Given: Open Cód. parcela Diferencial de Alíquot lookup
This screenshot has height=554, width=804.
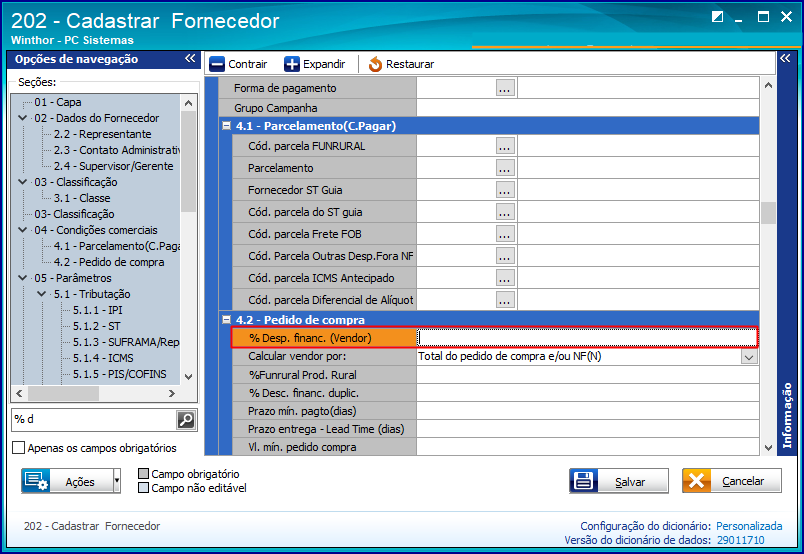Looking at the screenshot, I should (x=505, y=300).
